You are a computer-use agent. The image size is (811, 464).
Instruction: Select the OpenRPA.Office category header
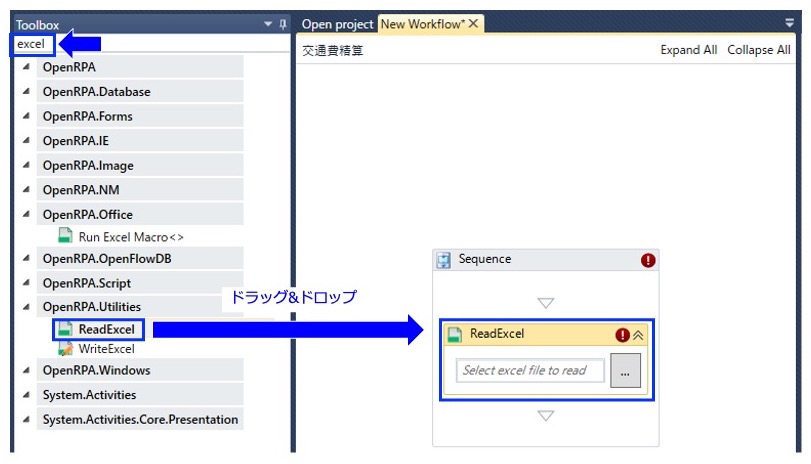pyautogui.click(x=140, y=214)
